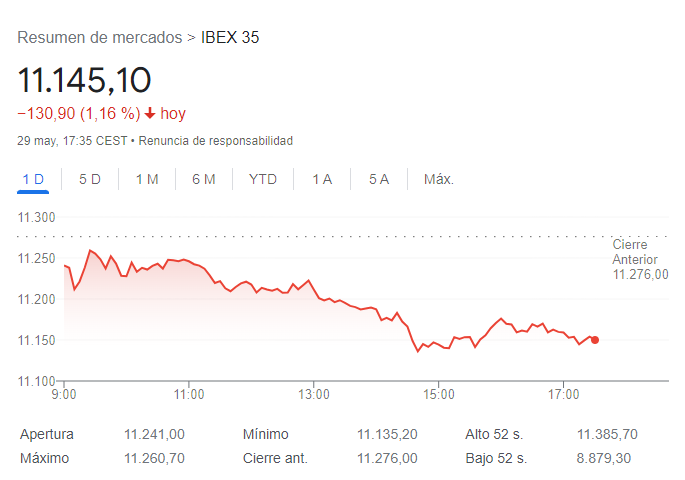Image resolution: width=685 pixels, height=480 pixels.
Task: View the 5 A chart range
Action: point(379,179)
